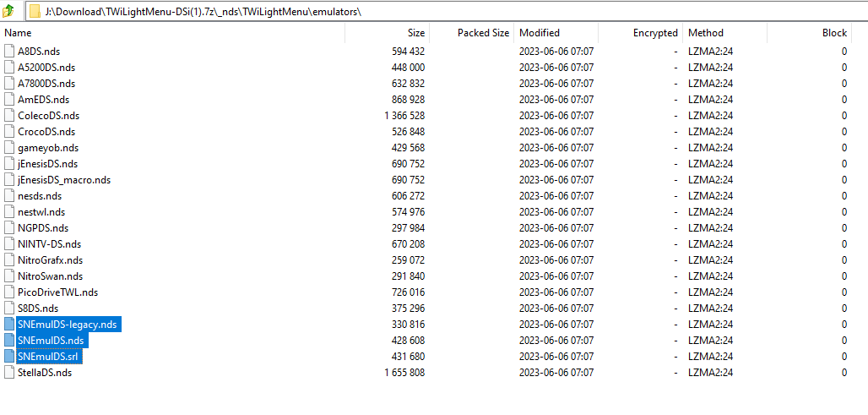Click the size value 1 655 808
The image size is (868, 415).
[x=404, y=373]
